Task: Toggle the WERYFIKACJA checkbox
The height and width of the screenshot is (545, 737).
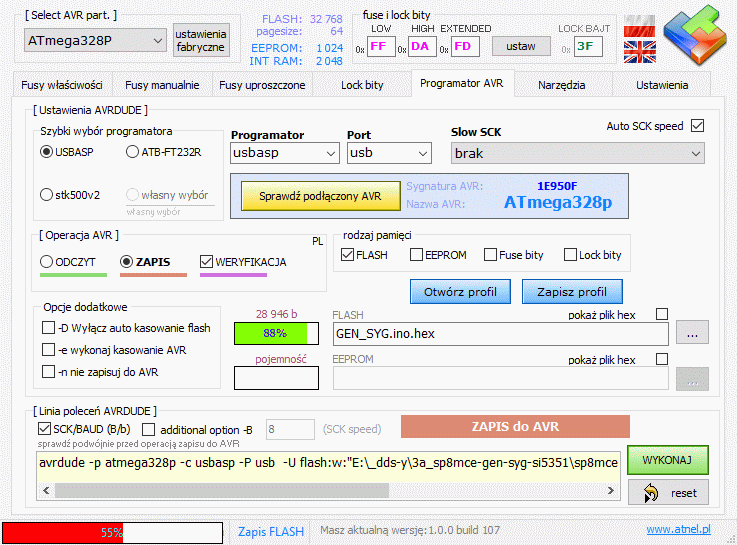Action: click(x=208, y=262)
